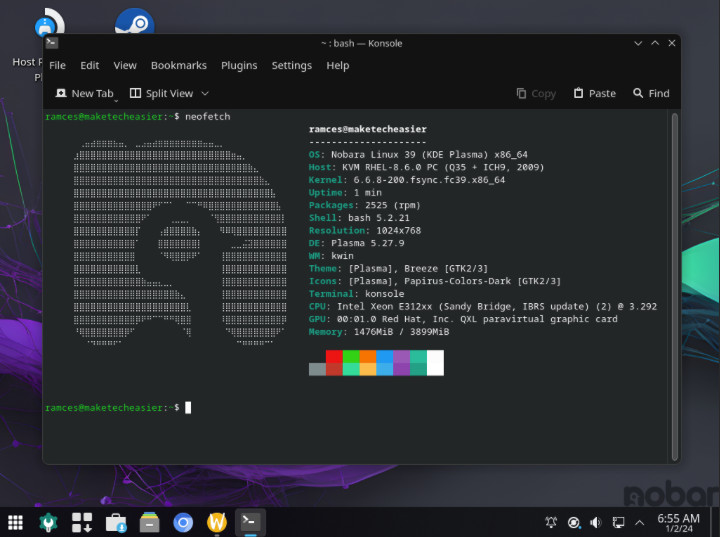Expand the Split View dropdown arrow
This screenshot has height=537, width=720.
pyautogui.click(x=205, y=93)
